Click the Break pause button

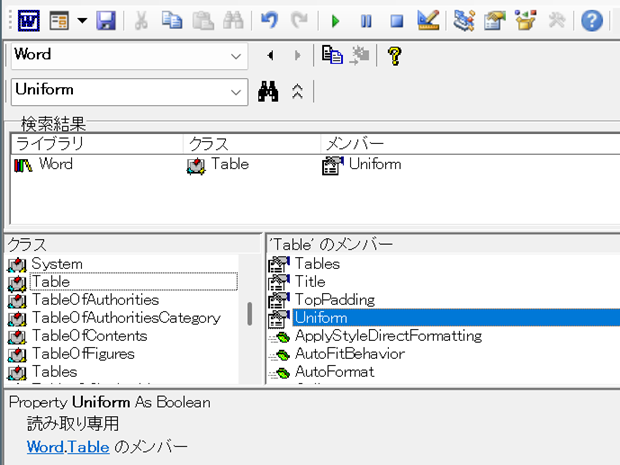(366, 20)
